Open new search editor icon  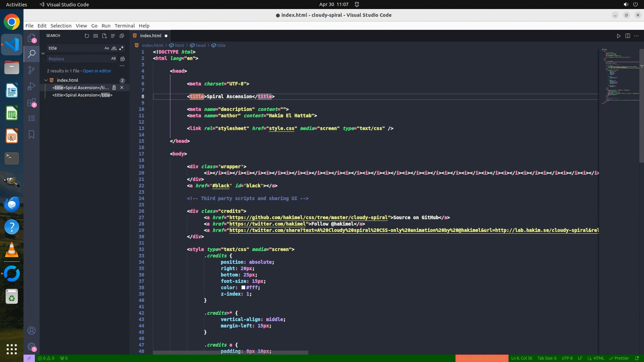[104, 36]
